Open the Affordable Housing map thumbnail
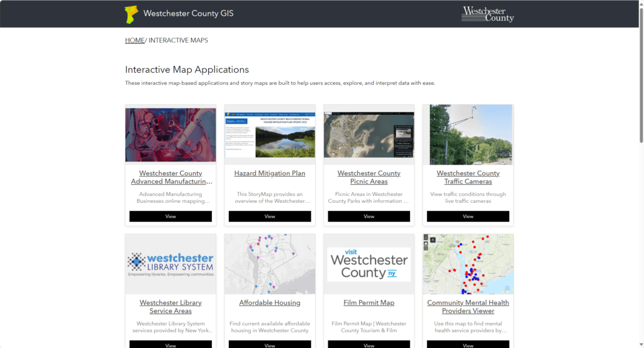The width and height of the screenshot is (644, 348). pos(270,264)
